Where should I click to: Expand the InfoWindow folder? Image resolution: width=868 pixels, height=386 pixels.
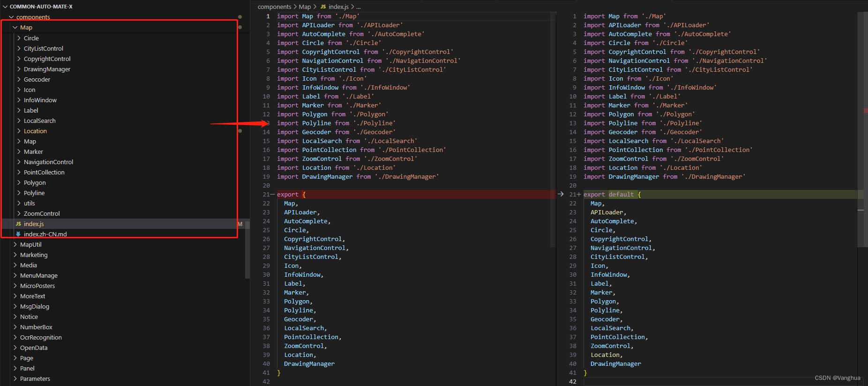40,100
